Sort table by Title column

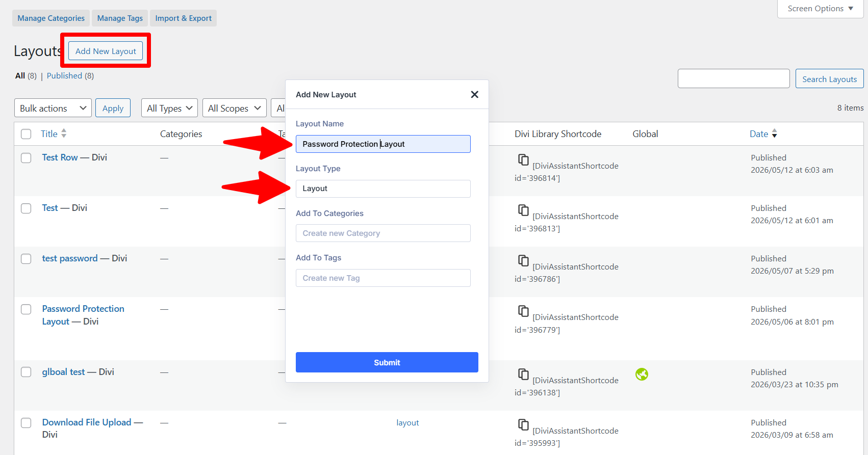[49, 134]
